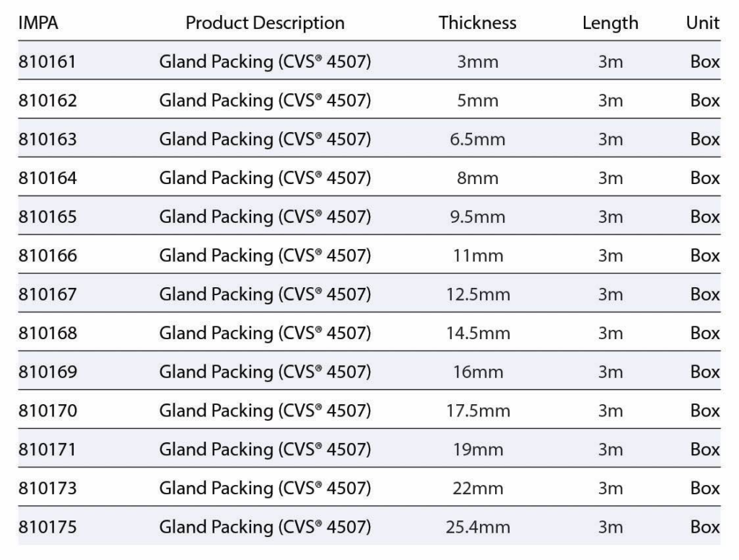The image size is (739, 560).
Task: Select IMPA code 810161
Action: pyautogui.click(x=47, y=62)
